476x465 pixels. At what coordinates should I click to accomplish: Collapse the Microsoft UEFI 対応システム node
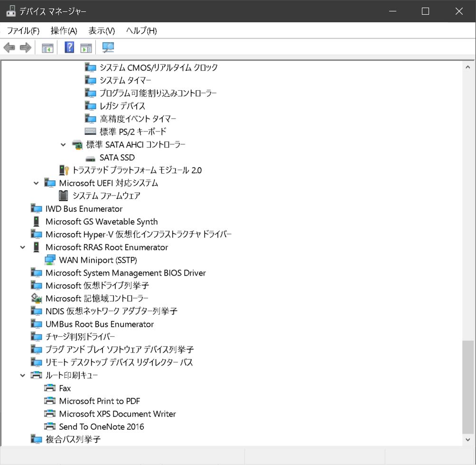[36, 183]
